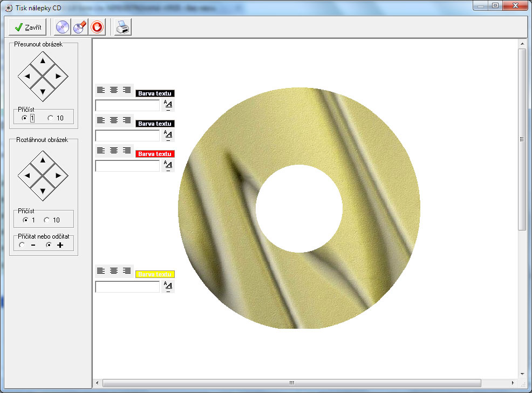The image size is (532, 393).
Task: Click the first text input field
Action: [x=127, y=105]
